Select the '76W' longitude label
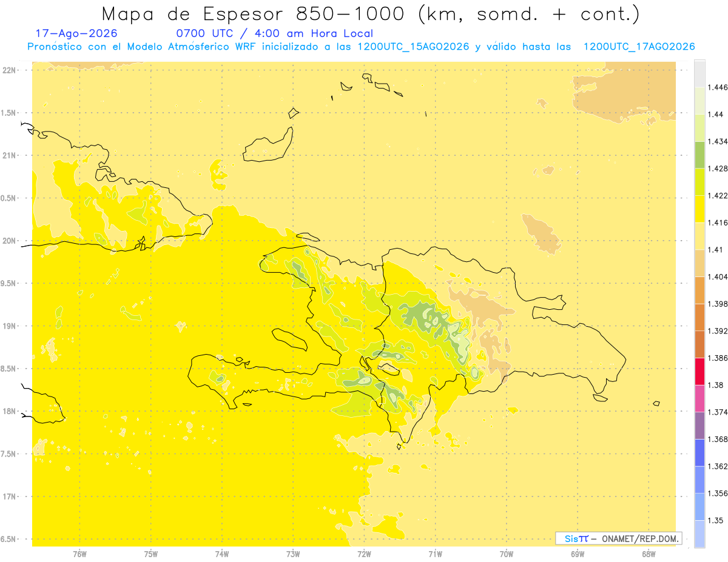The width and height of the screenshot is (728, 562). pyautogui.click(x=79, y=554)
